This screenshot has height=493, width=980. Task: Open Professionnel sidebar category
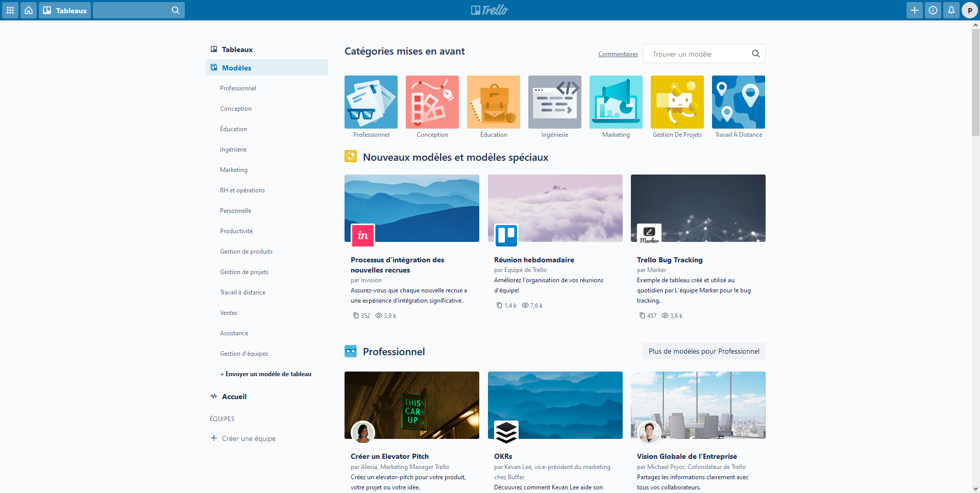coord(238,88)
